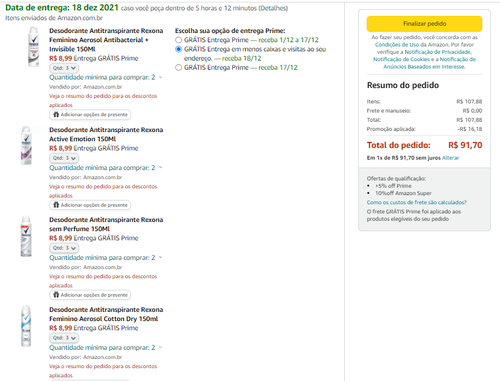Click Antibacterial + Invisible deodorant product image

click(x=34, y=47)
